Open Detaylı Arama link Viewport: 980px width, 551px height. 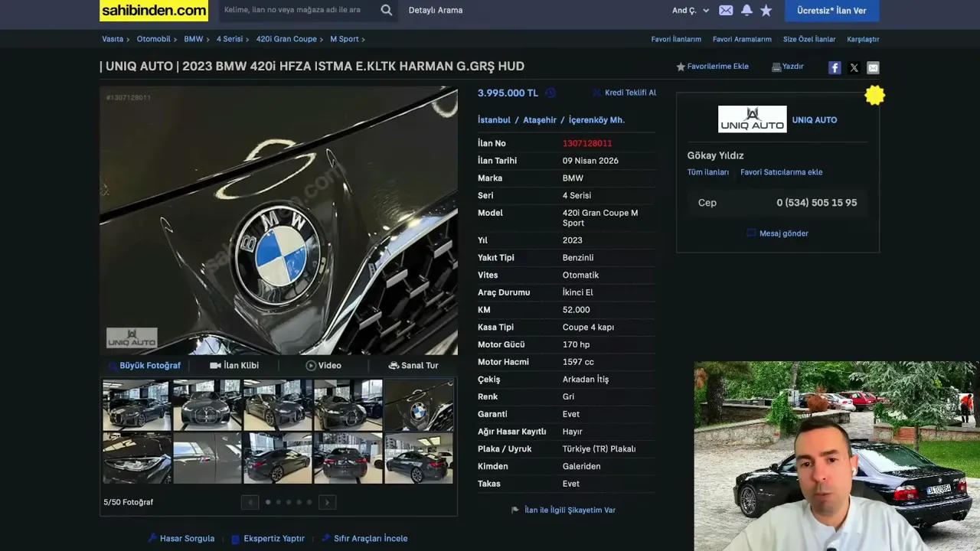click(x=436, y=11)
